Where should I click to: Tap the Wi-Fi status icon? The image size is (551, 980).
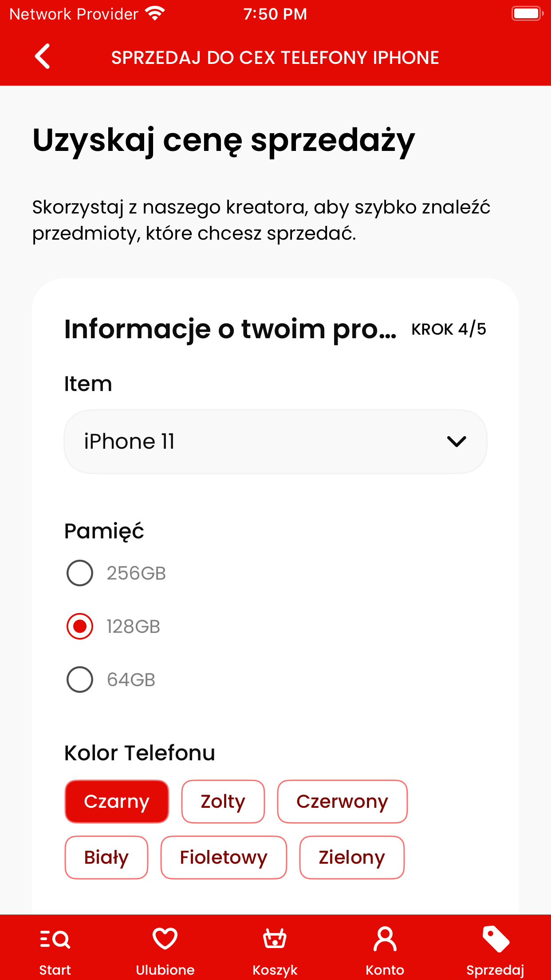[155, 14]
